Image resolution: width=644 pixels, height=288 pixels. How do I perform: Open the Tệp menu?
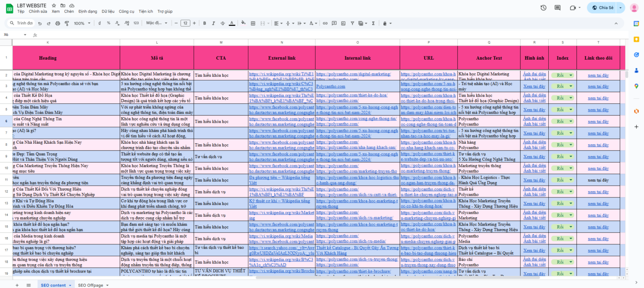[x=21, y=11]
